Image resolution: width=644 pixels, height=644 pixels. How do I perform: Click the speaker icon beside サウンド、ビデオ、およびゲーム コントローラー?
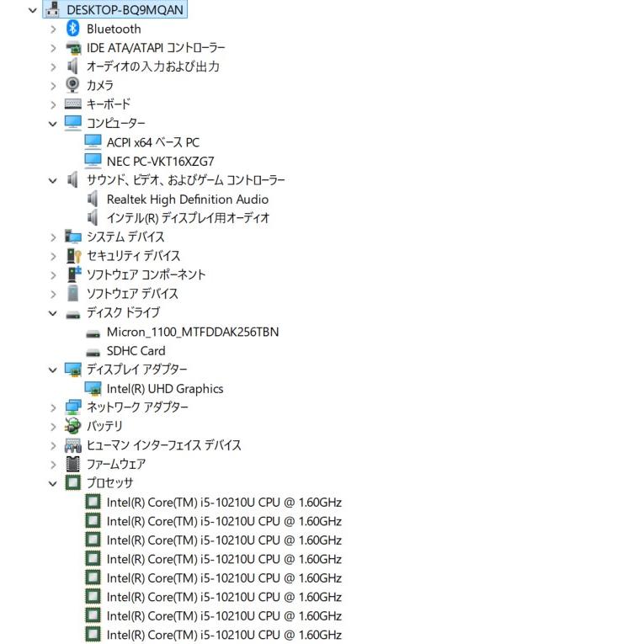click(x=72, y=180)
